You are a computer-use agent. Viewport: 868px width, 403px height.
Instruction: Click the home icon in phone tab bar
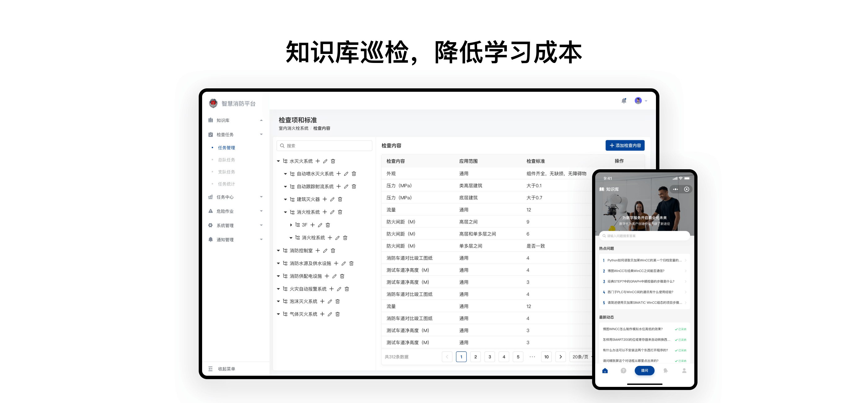605,371
